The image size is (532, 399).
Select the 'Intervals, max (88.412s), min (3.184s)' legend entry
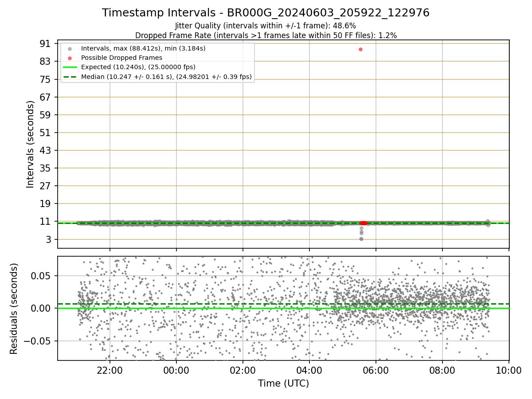click(x=143, y=48)
